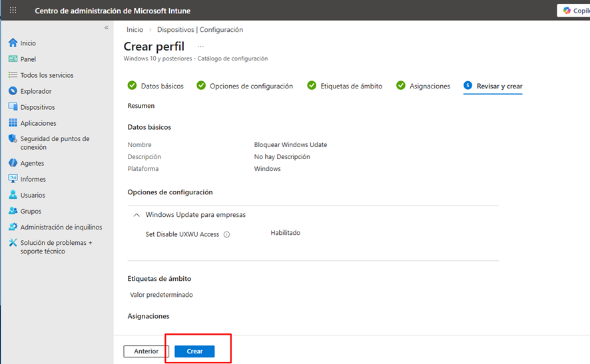Select the Dispositivos icon in sidebar
The image size is (590, 364).
pos(13,107)
